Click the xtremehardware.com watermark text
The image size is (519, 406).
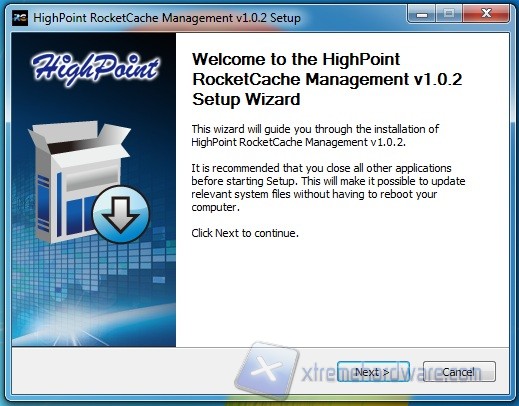(x=391, y=373)
